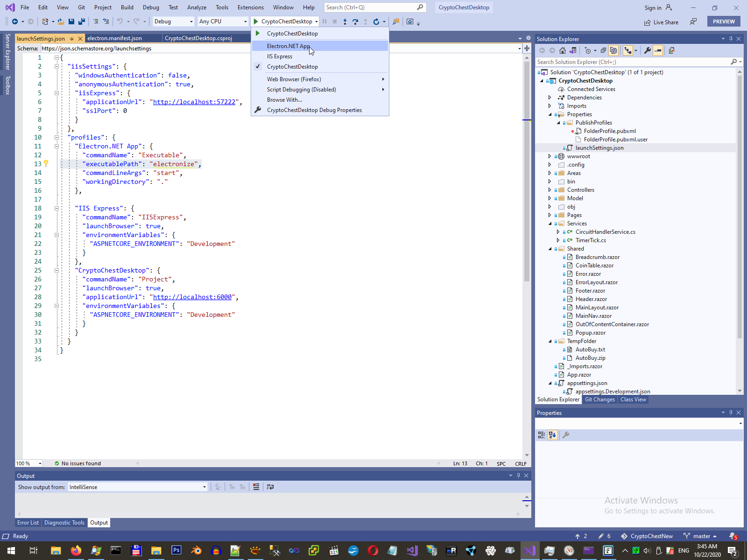Click Collapse All icon in Solution Explorer
The width and height of the screenshot is (747, 560).
tap(603, 50)
